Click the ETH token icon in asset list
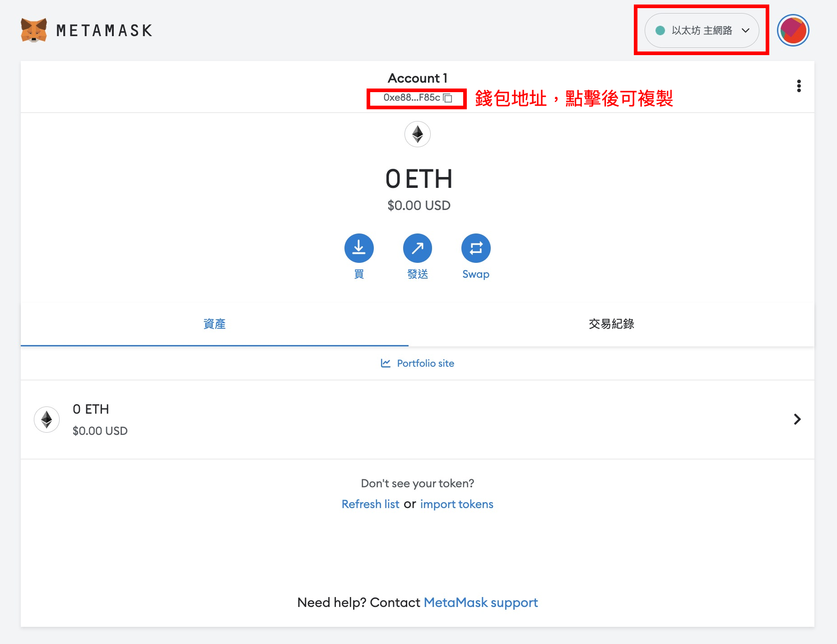837x644 pixels. click(47, 420)
